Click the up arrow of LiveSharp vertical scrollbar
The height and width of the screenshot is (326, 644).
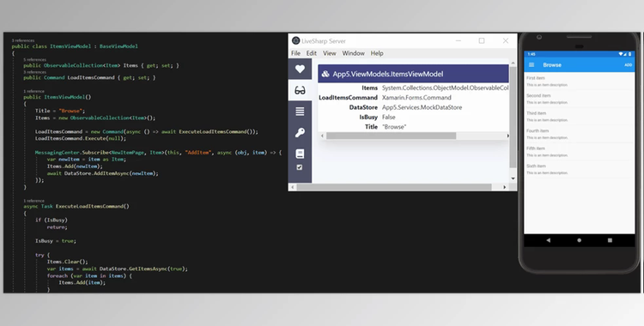[513, 63]
